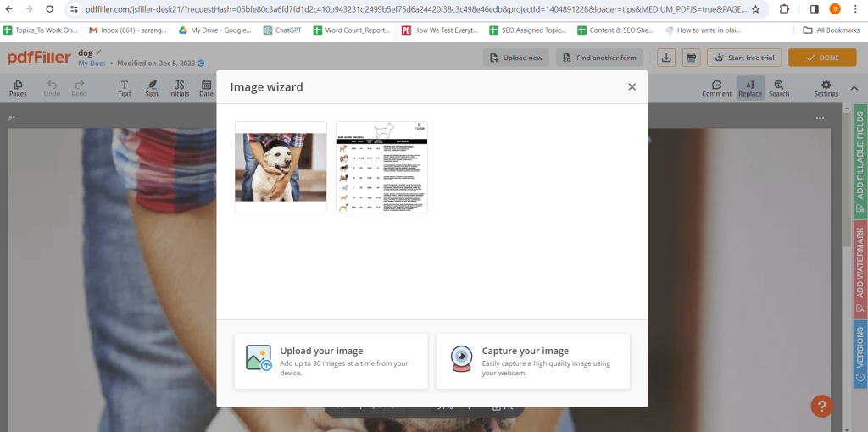Open the Add Watermark side tab
868x432 pixels.
pos(860,269)
